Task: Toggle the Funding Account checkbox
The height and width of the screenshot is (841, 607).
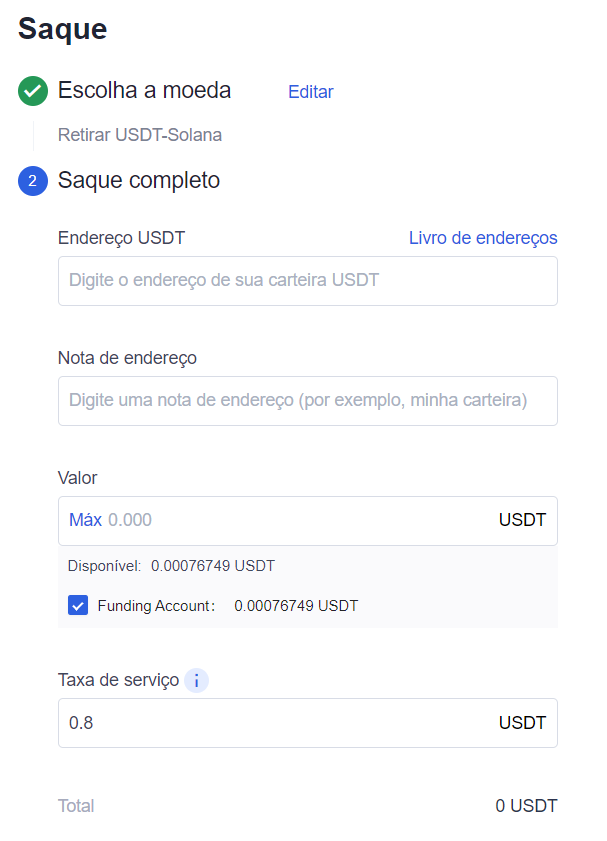Action: click(77, 605)
